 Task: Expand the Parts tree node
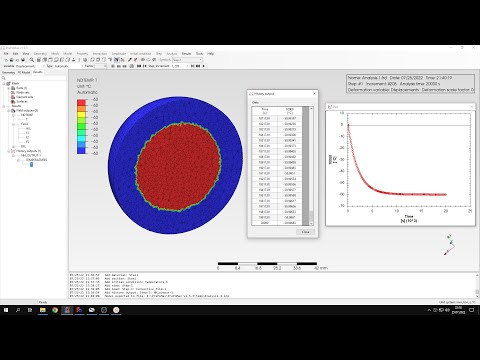[x=9, y=88]
